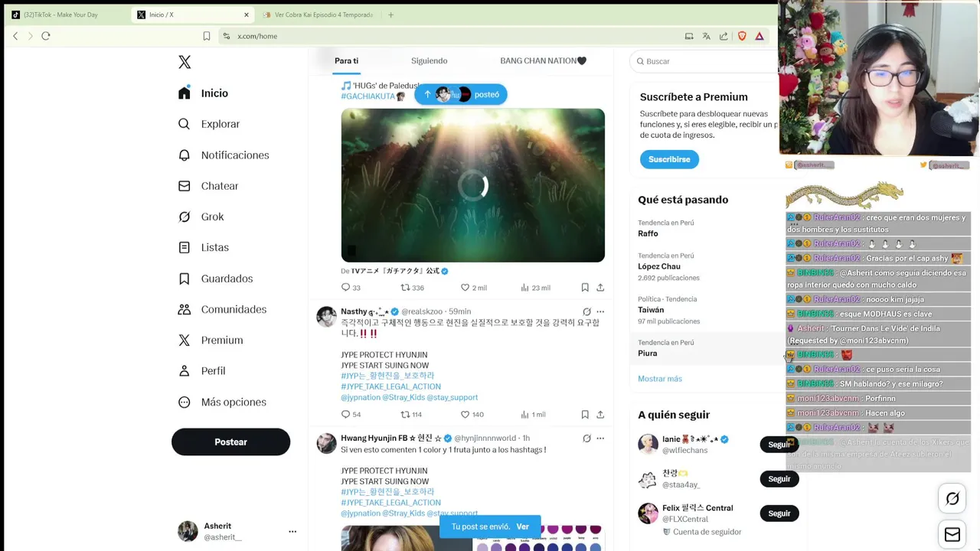The width and height of the screenshot is (980, 551).
Task: Close the Inicio / X browser tab
Action: pyautogui.click(x=247, y=15)
